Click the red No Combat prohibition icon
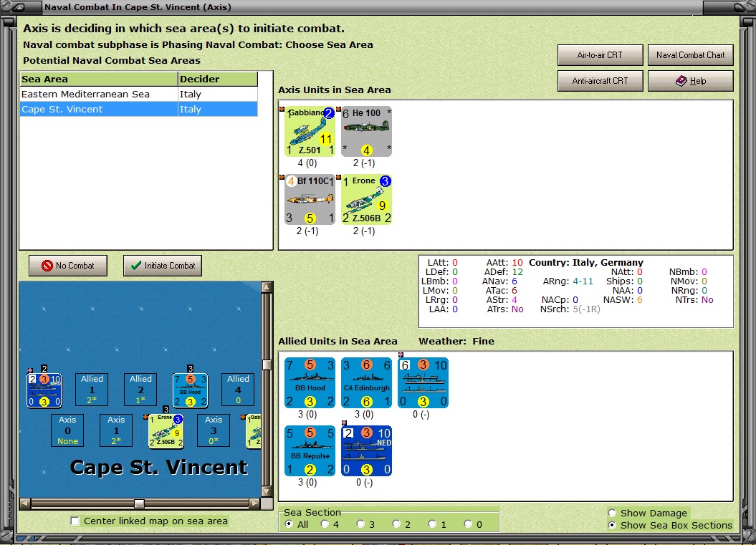Screen dimensions: 756x545 click(47, 266)
